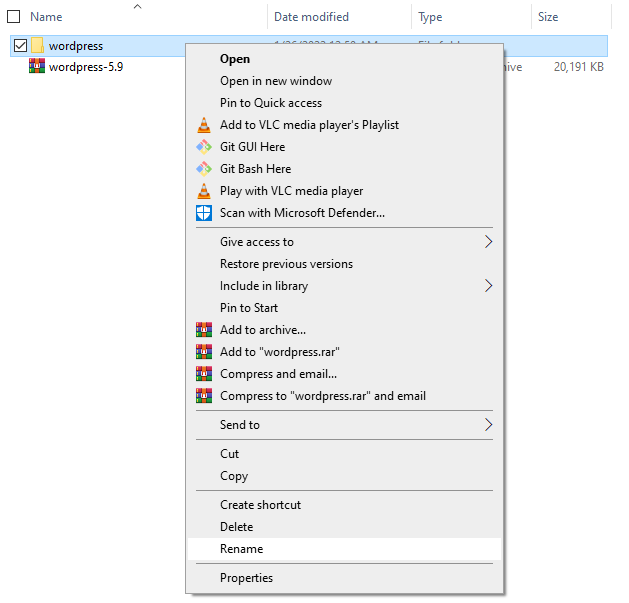Click the Microsoft Defender shield icon
Viewport: 629px width, 603px height.
pos(204,213)
